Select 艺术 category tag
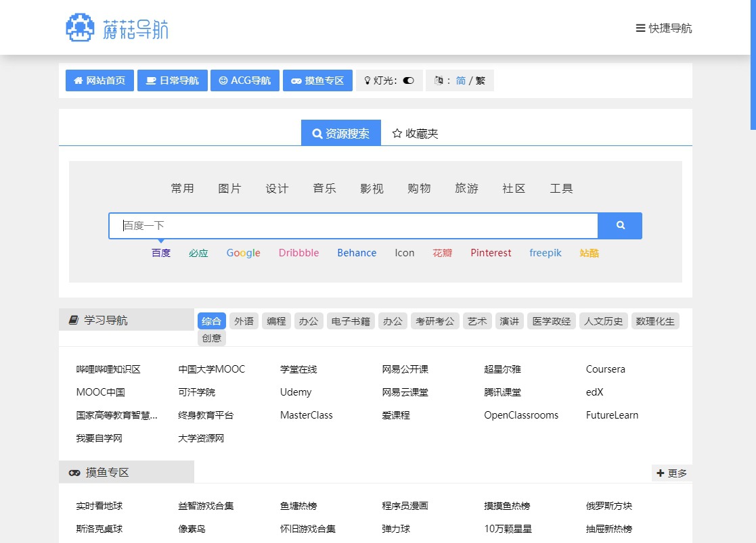Viewport: 756px width, 543px height. coord(477,321)
